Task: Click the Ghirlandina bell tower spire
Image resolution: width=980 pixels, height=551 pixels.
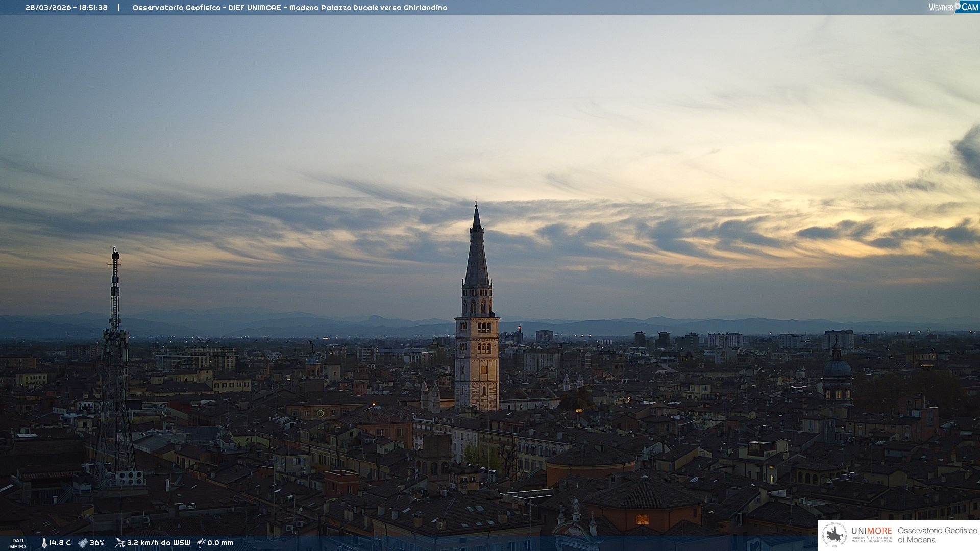Action: coord(477,255)
